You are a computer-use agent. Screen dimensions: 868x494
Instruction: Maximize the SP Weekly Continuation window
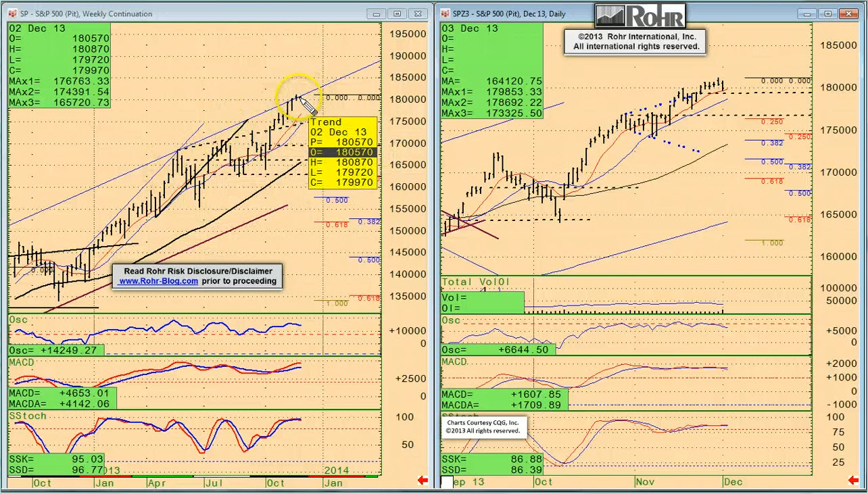tap(397, 14)
